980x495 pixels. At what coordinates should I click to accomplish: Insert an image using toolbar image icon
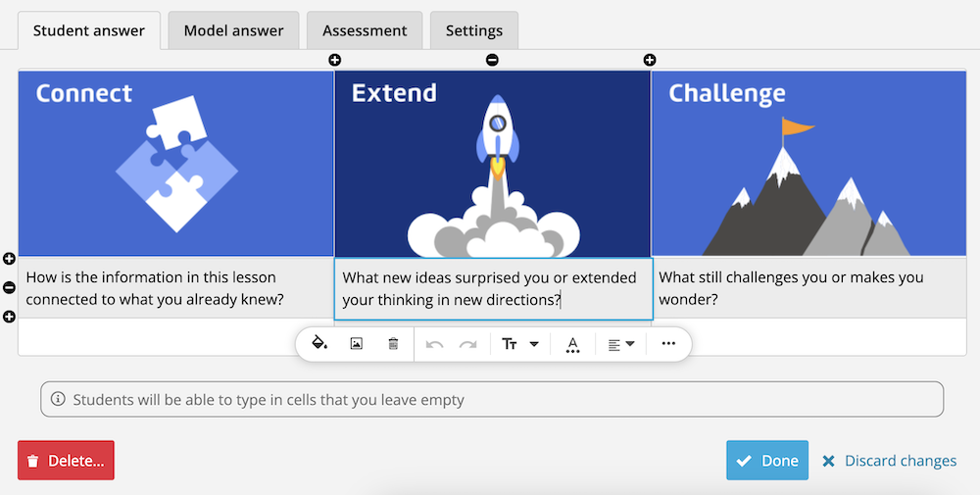coord(357,343)
